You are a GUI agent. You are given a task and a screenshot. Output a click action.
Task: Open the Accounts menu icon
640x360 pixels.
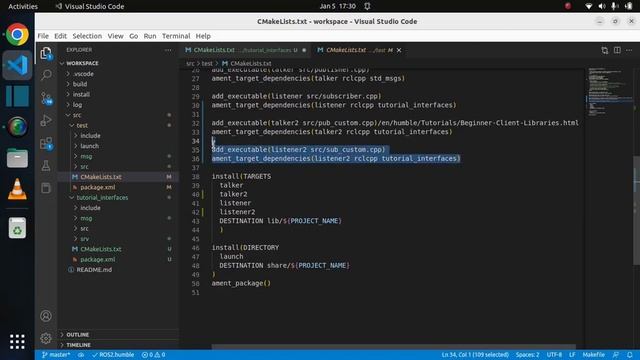[46, 316]
